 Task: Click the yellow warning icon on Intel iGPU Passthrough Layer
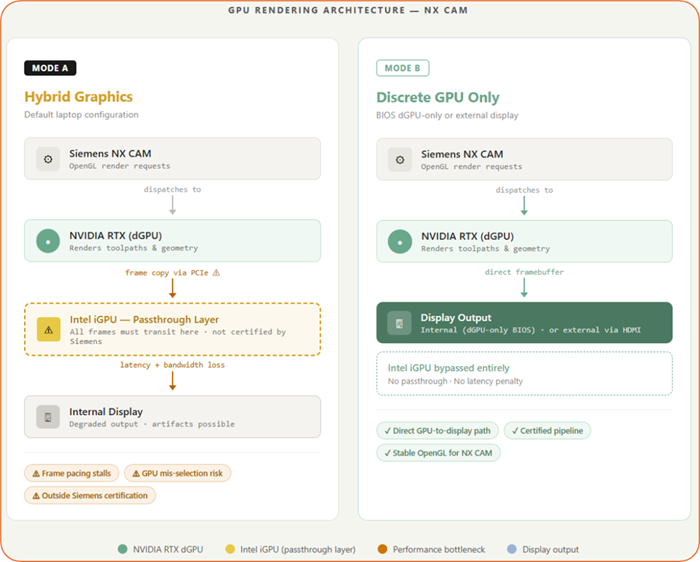48,329
